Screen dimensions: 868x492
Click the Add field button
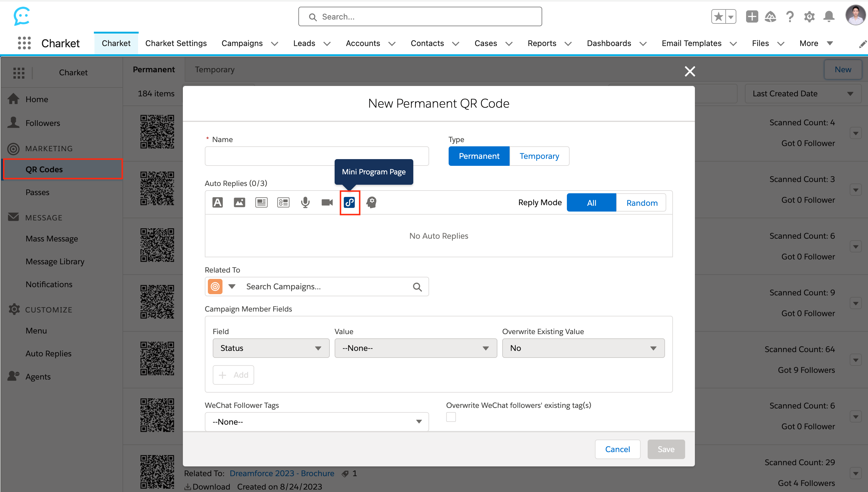pyautogui.click(x=233, y=375)
